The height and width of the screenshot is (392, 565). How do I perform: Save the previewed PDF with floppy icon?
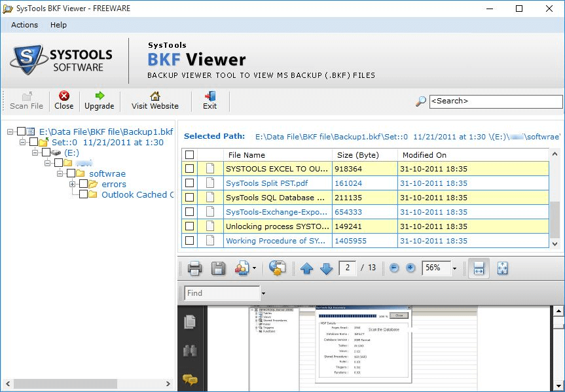218,268
